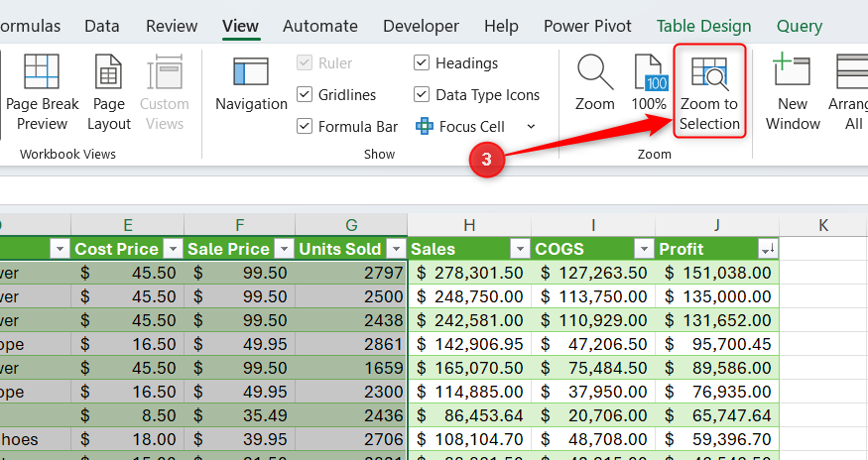Screen dimensions: 868x460
Task: Select Sale Price cell 35.49
Action: 240,415
